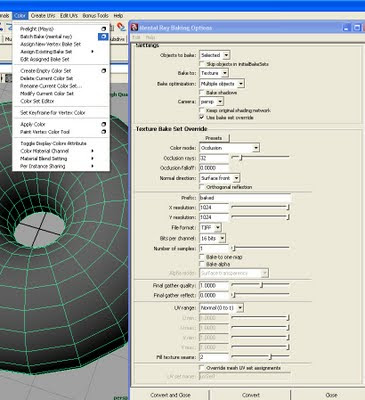Open the Bake optimization dropdown
The height and width of the screenshot is (400, 365).
222,84
